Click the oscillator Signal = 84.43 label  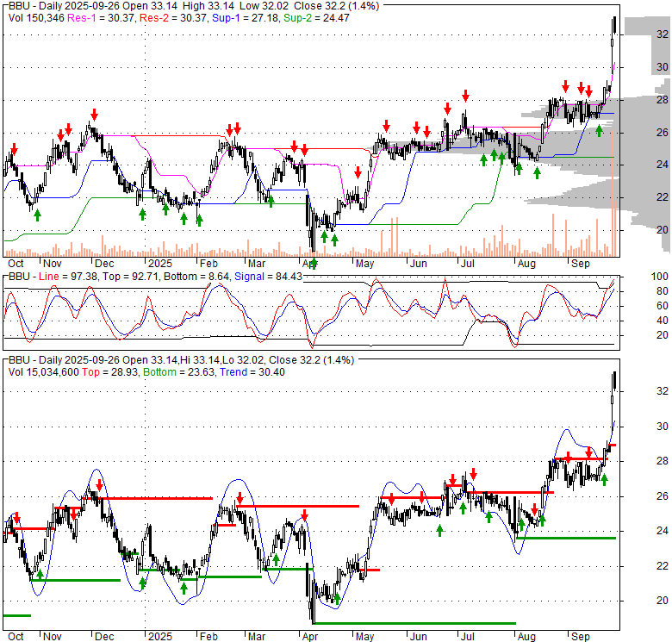268,277
